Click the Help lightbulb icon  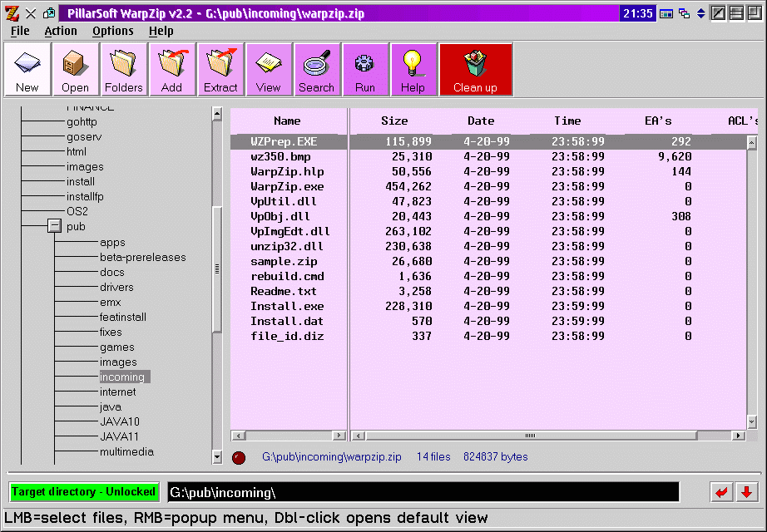pos(413,69)
